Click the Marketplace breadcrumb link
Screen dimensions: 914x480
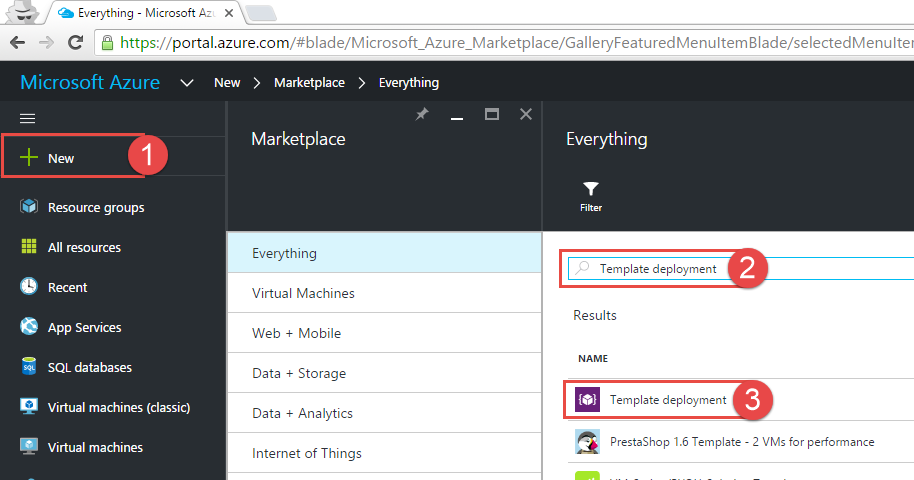309,82
